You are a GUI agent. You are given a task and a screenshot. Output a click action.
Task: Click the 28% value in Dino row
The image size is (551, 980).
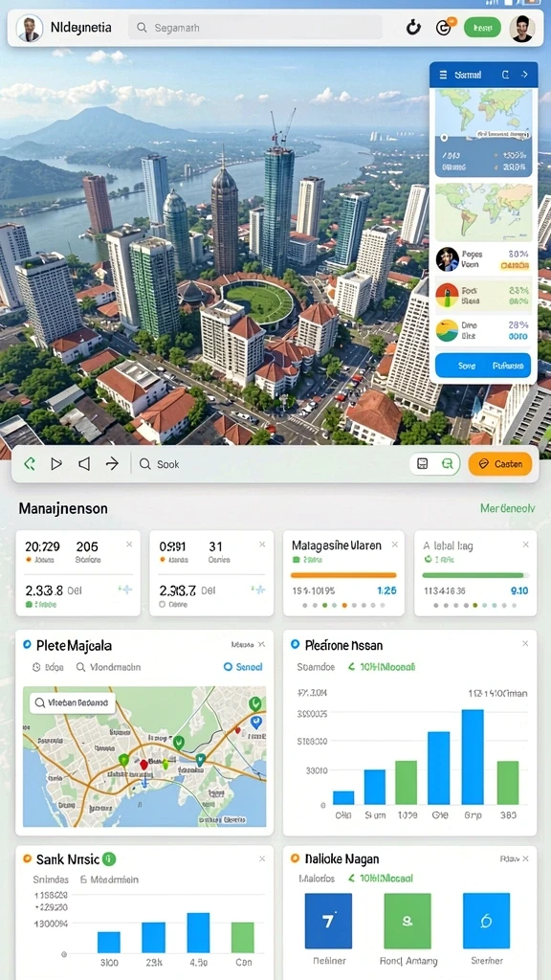(x=518, y=325)
